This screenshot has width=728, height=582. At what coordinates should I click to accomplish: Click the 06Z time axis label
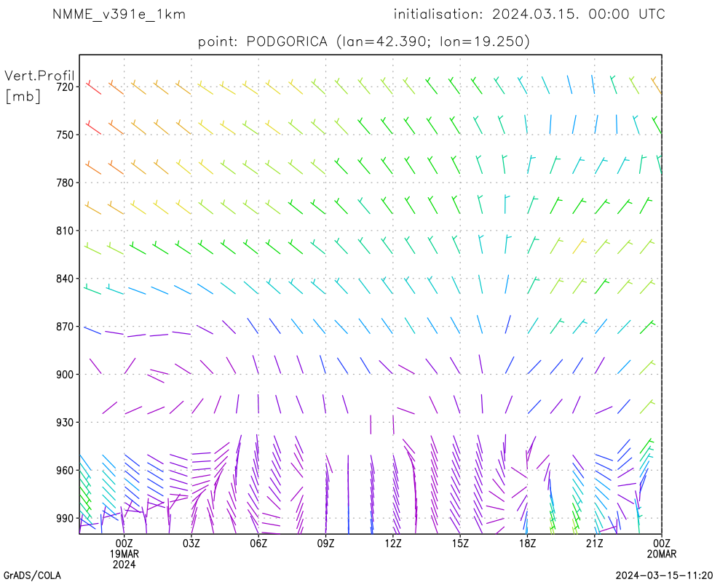click(258, 543)
